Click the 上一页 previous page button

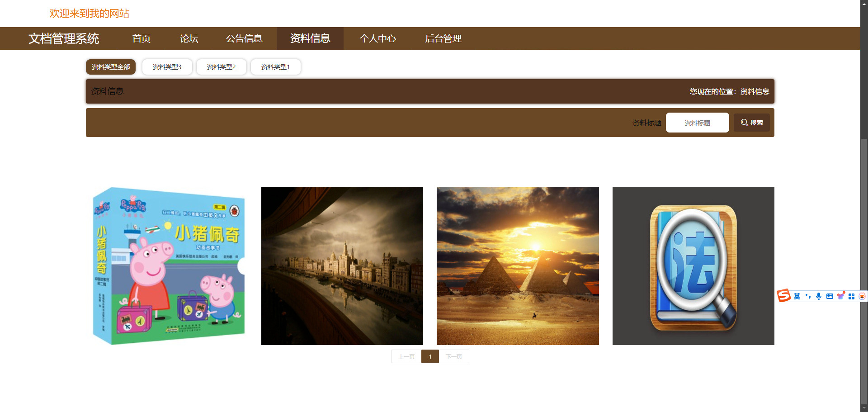click(x=406, y=356)
